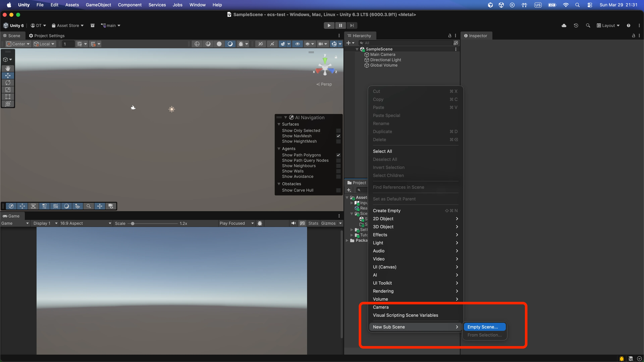
Task: Select the Scale tool
Action: (x=8, y=90)
